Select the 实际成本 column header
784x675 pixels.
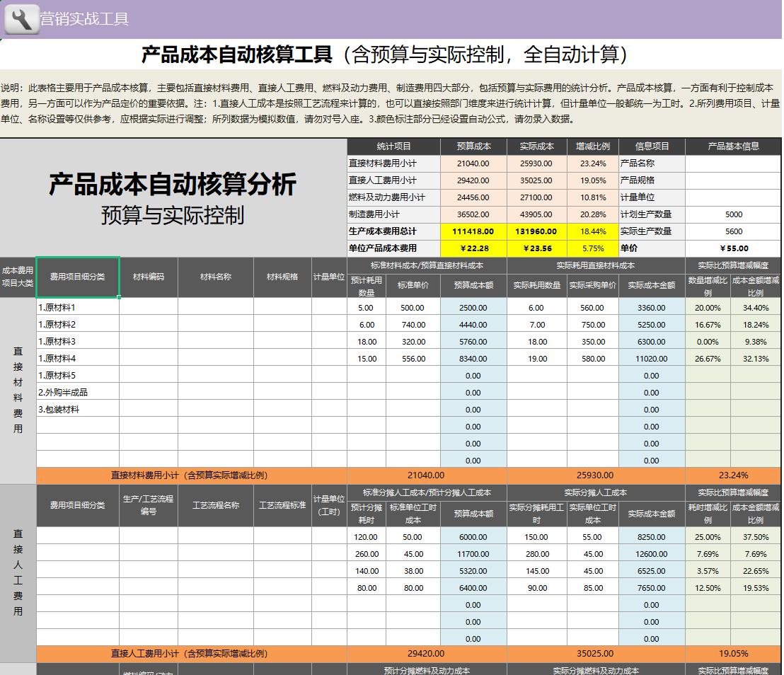point(535,146)
